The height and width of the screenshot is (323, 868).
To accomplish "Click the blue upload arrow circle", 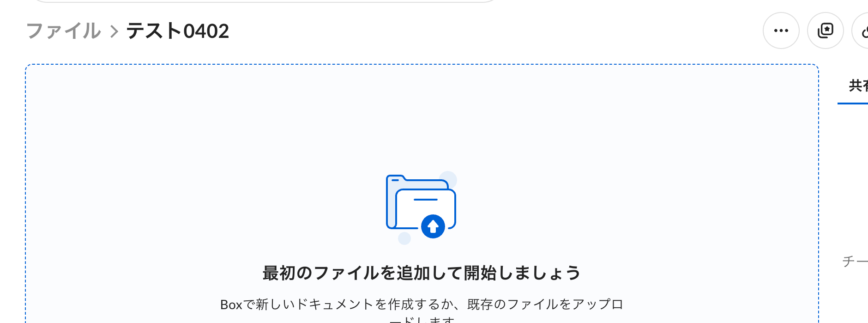I will click(433, 226).
